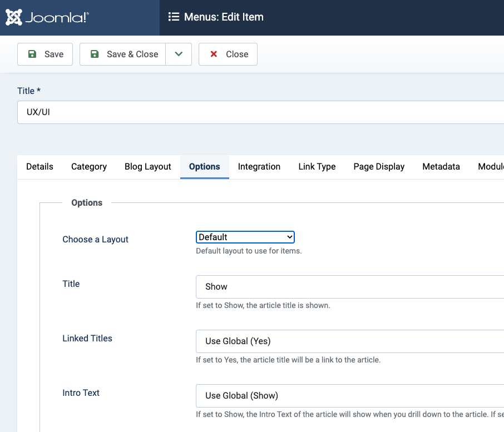Switch to the Page Display tab

coord(379,167)
